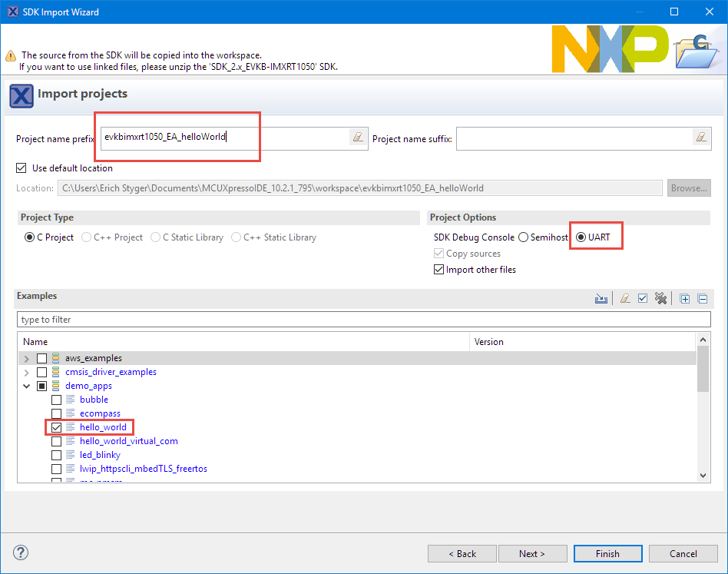Expand all example tree nodes with plus icon
Viewport: 728px width, 574px height.
click(x=685, y=299)
